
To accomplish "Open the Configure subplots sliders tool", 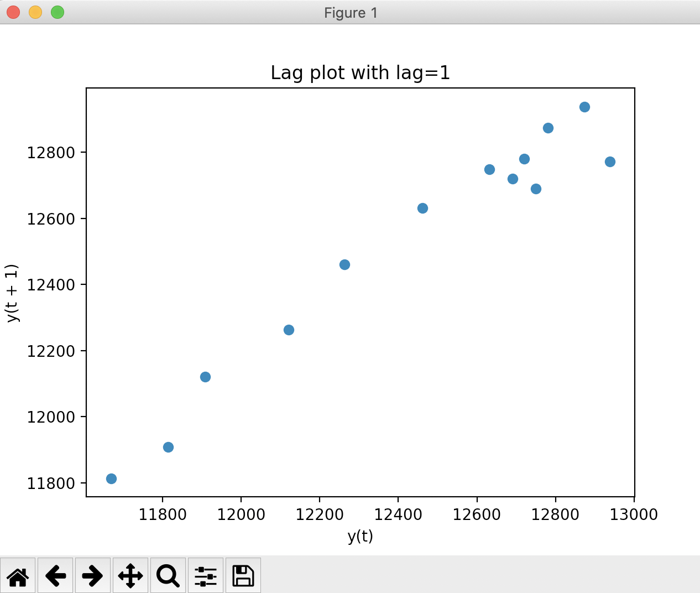I will pos(206,575).
